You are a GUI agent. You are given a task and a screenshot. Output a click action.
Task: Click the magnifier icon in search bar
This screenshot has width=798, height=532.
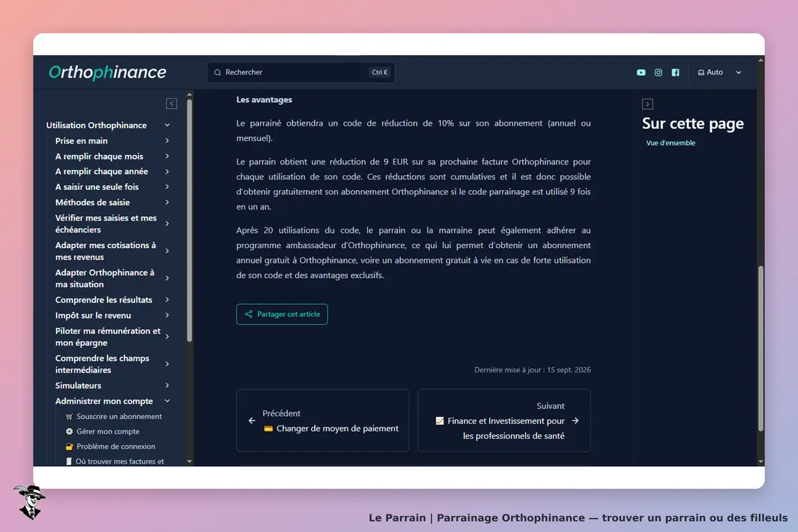(217, 72)
